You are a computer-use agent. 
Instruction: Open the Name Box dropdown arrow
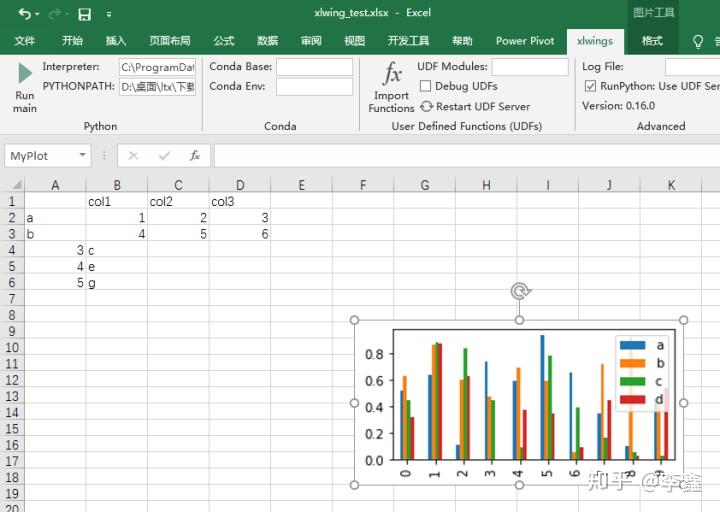click(83, 155)
